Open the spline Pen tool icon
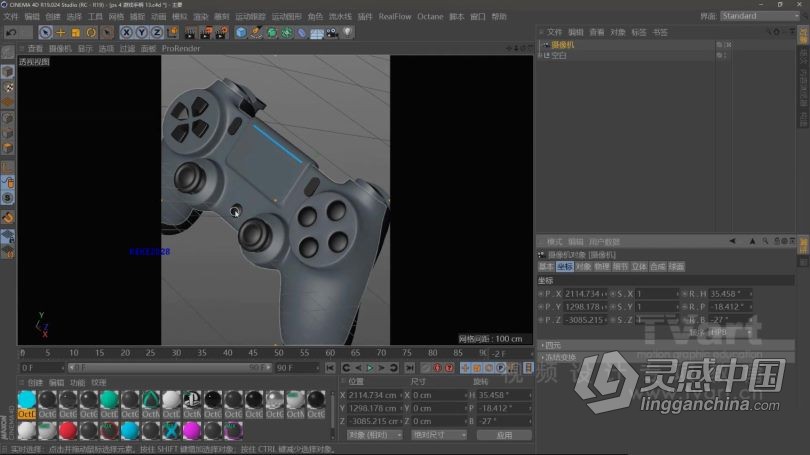810x455 pixels. (256, 33)
